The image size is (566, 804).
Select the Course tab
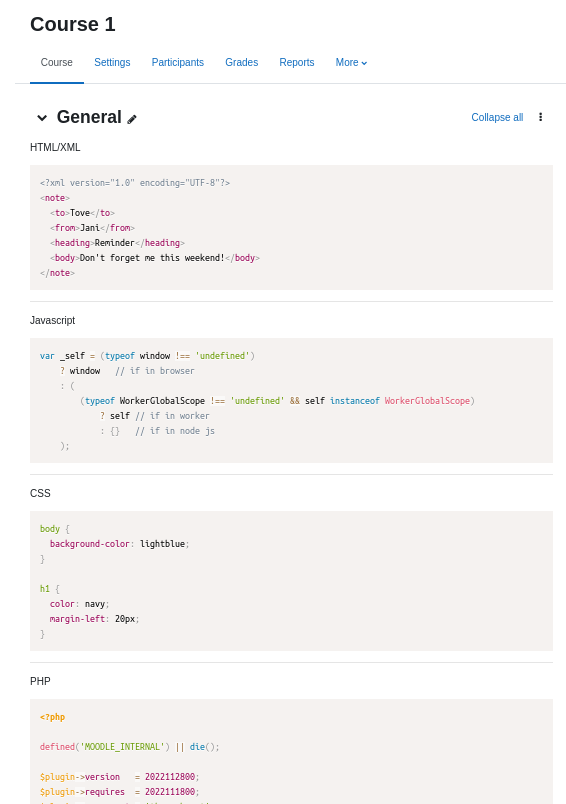point(56,63)
